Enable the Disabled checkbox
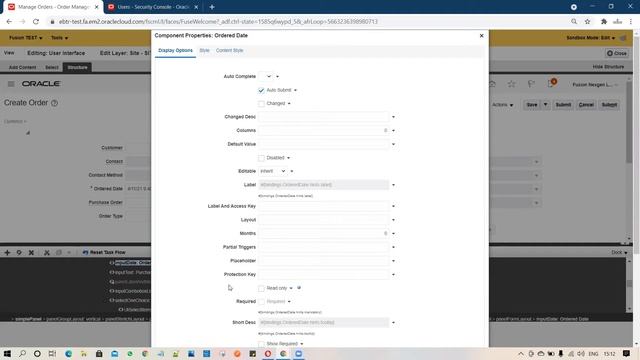Screen dimensions: 640x360 [x=261, y=158]
